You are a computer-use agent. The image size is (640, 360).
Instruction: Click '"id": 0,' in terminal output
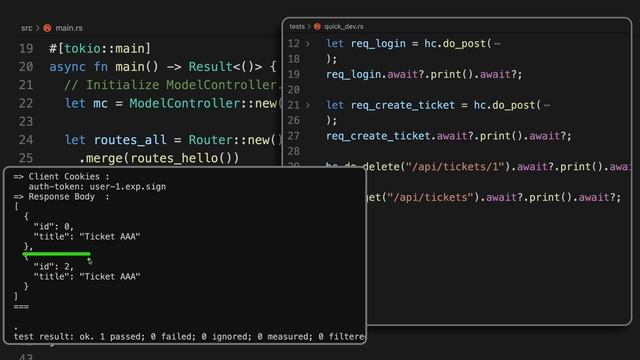click(53, 227)
